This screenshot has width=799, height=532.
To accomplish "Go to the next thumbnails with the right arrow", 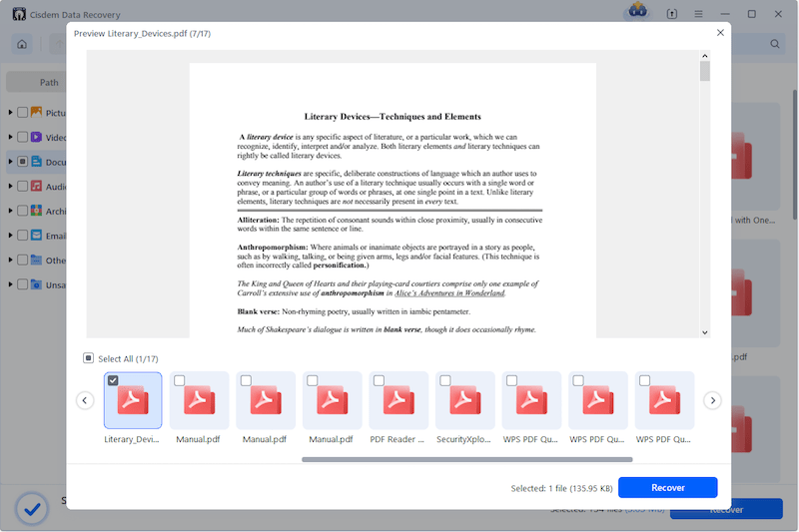I will [712, 400].
